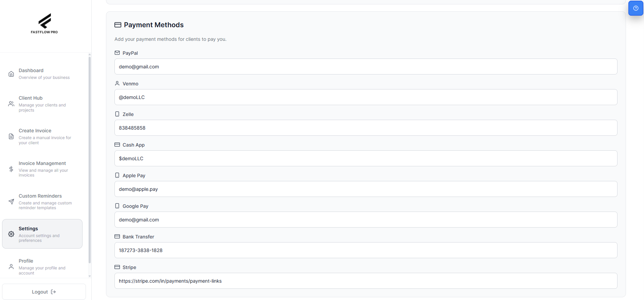Click the Create Invoice document icon

tap(11, 136)
